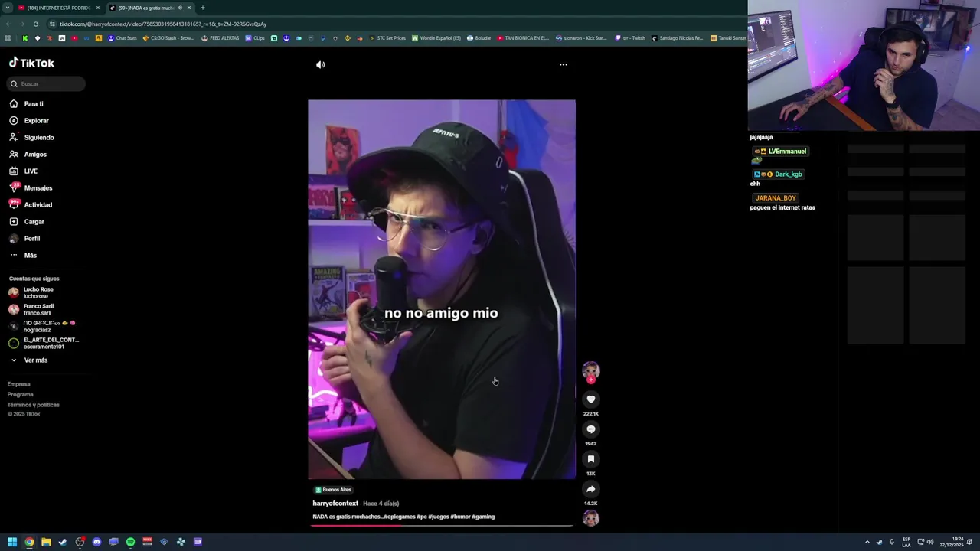Open the Programa footer link

21,394
